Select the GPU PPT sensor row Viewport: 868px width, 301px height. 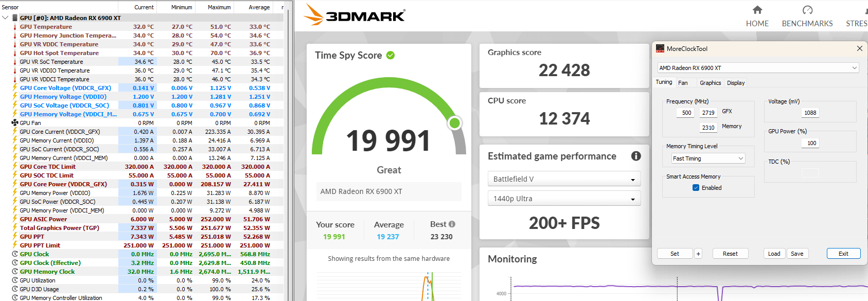141,237
